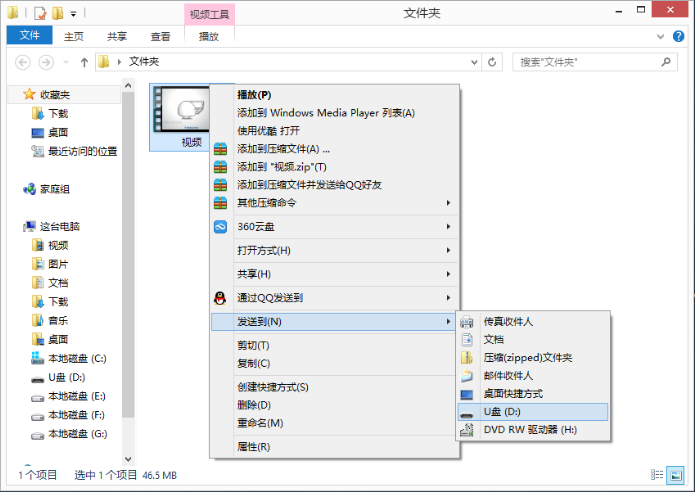This screenshot has width=695, height=492.
Task: Go forward with the right arrow button
Action: click(x=46, y=62)
